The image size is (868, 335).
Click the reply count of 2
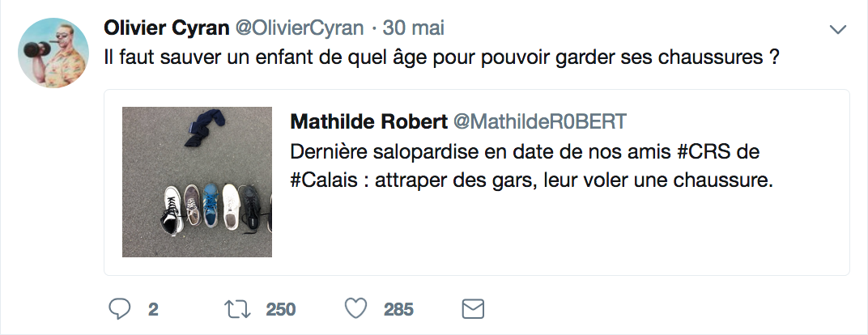152,309
